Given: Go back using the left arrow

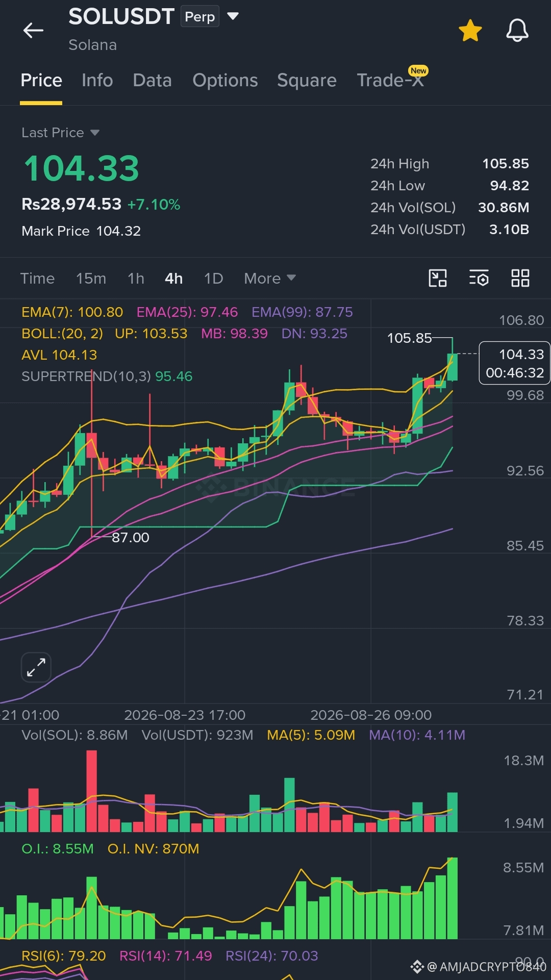Looking at the screenshot, I should [33, 31].
